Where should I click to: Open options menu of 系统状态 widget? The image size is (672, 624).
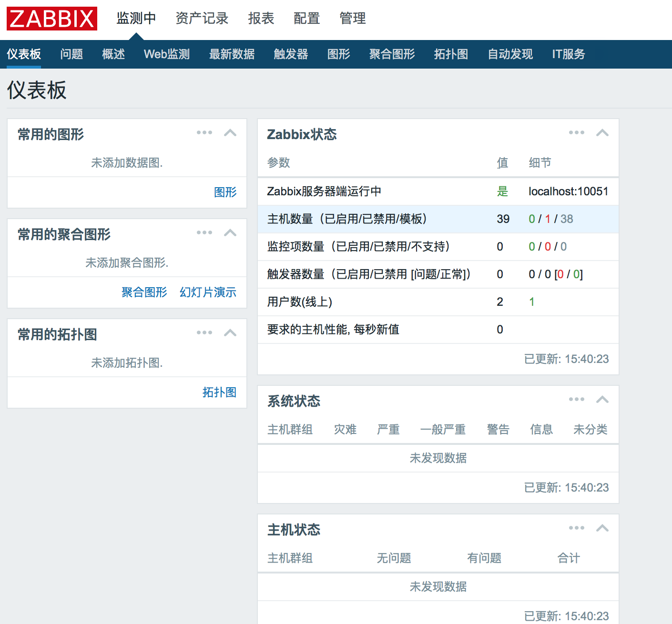[577, 400]
